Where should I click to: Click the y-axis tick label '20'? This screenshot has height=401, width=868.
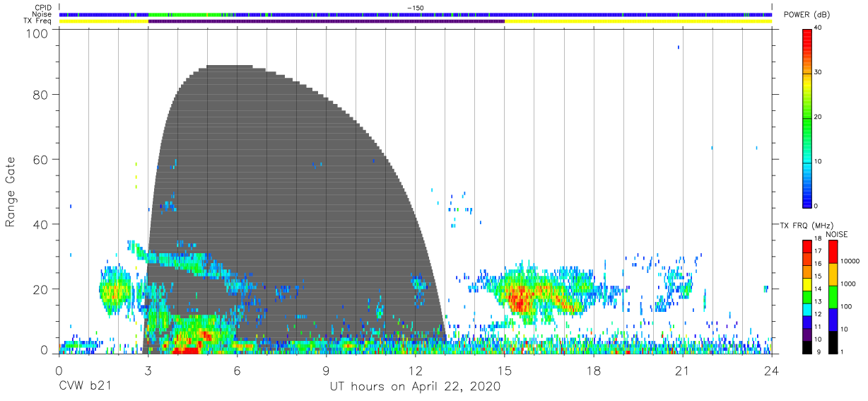point(41,289)
